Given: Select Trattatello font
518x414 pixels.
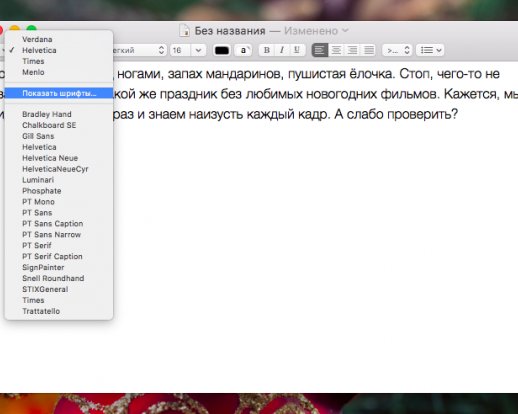Looking at the screenshot, I should (x=59, y=311).
